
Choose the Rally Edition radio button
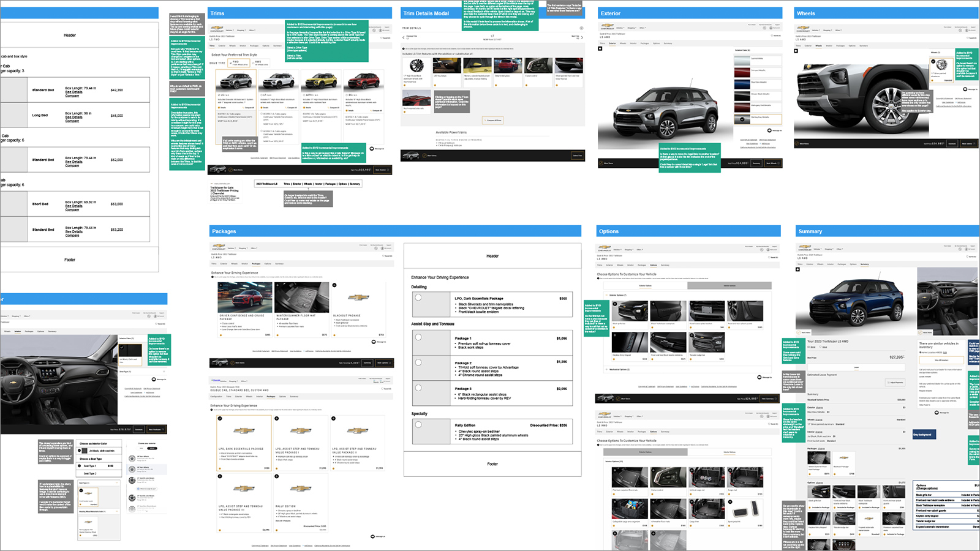418,424
